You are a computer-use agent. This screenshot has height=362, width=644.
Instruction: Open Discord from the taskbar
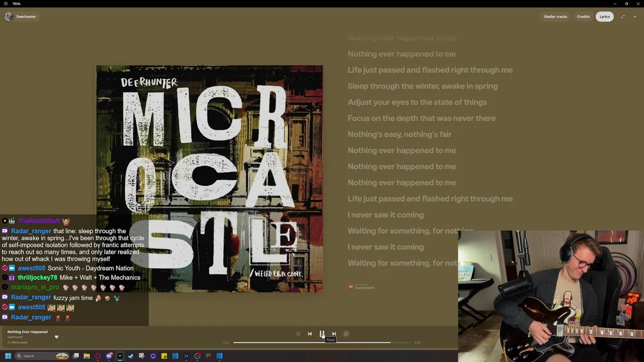pyautogui.click(x=109, y=356)
